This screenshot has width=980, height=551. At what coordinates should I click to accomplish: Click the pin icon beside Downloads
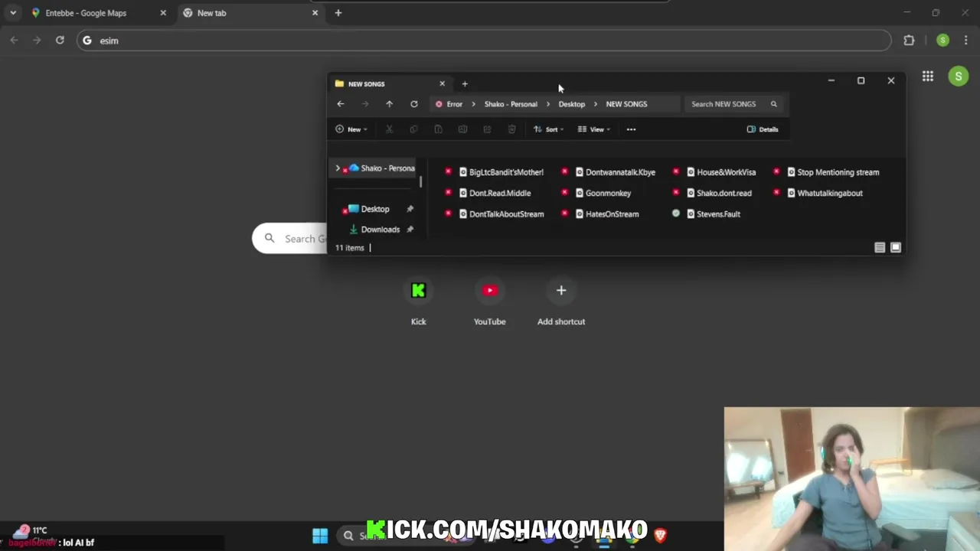[x=410, y=230]
